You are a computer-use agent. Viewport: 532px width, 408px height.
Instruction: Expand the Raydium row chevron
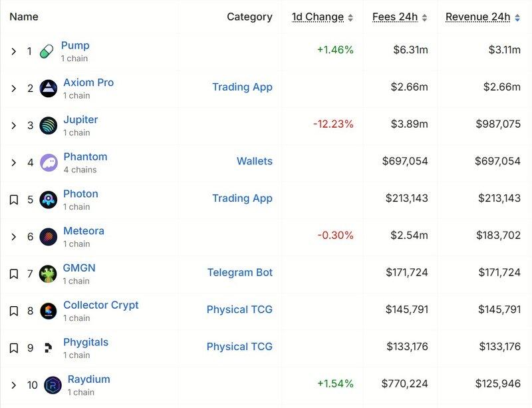[x=13, y=385]
